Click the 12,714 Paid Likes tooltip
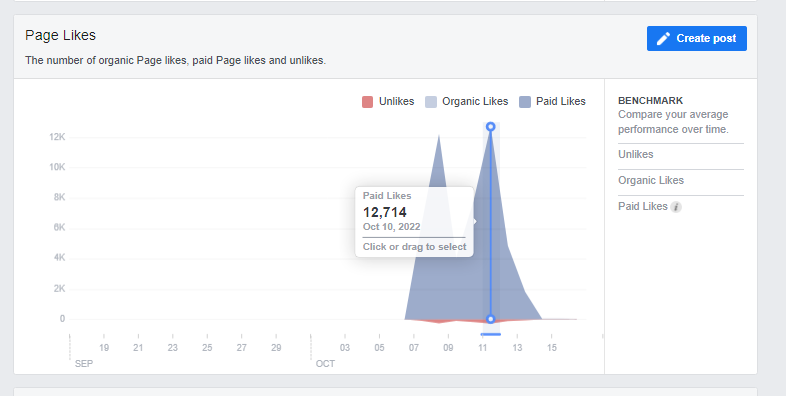Viewport: 786px width, 396px height. pyautogui.click(x=414, y=222)
